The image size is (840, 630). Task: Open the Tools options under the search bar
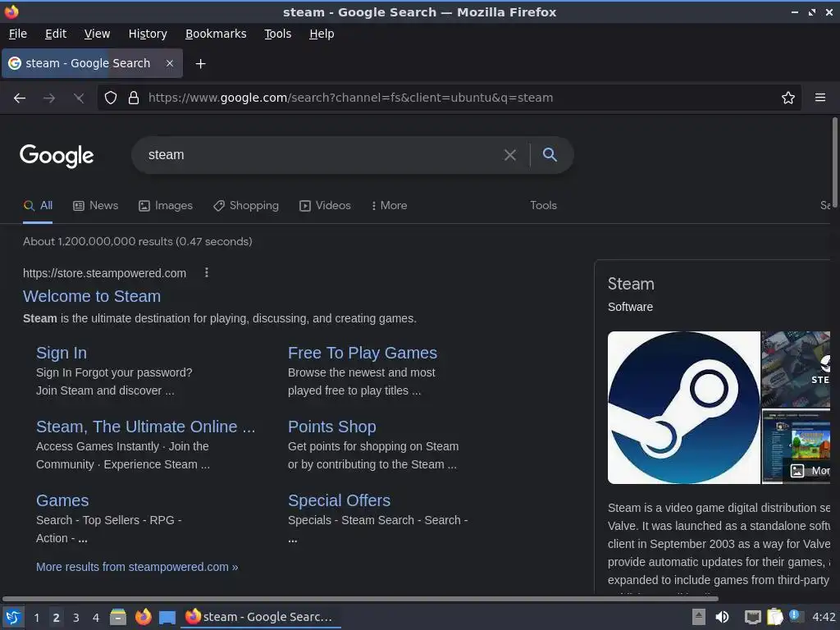(x=543, y=206)
